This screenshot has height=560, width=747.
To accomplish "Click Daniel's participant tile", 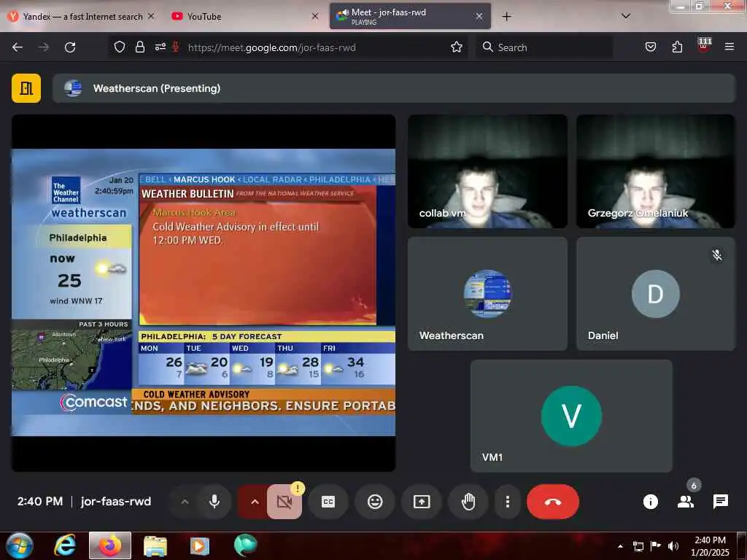I will click(656, 294).
